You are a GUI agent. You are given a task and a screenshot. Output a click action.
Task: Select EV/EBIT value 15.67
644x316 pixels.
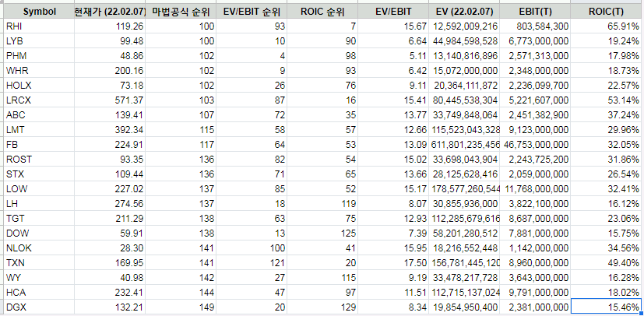tap(393, 26)
